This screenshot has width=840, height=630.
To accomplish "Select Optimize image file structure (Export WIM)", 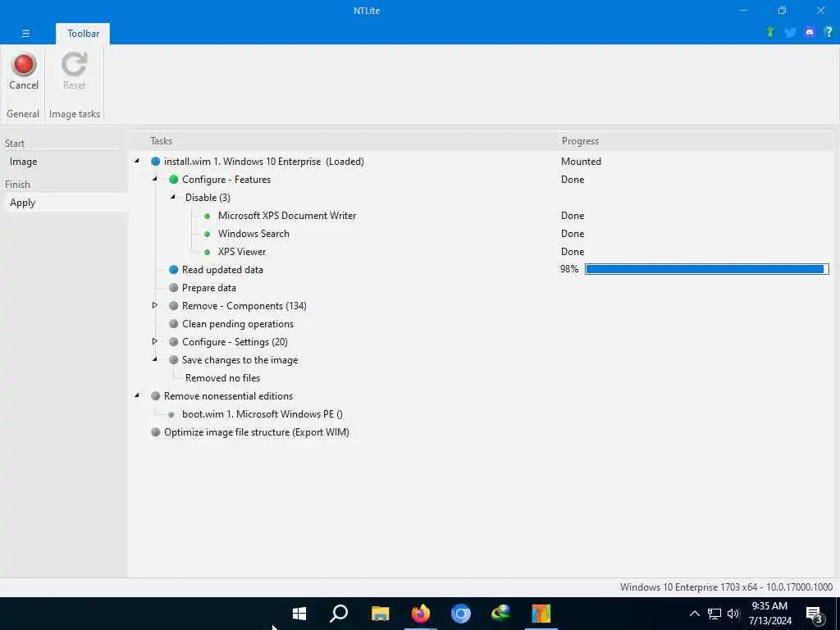I will tap(257, 432).
